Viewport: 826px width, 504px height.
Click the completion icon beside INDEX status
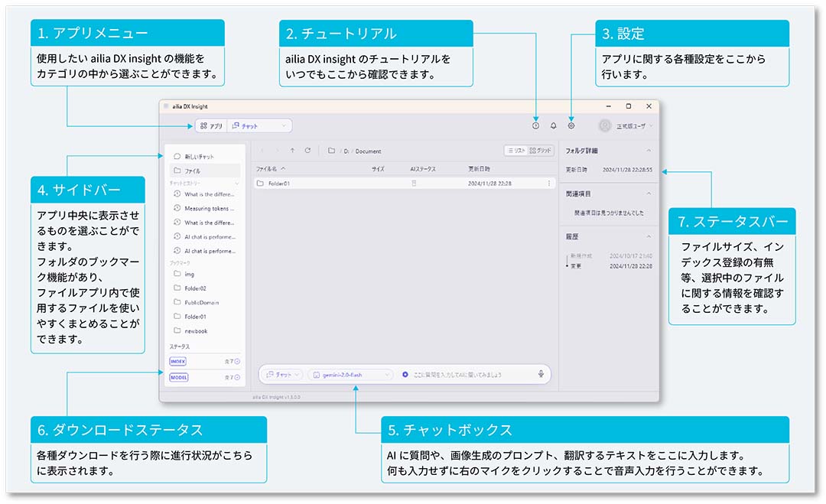tap(237, 361)
